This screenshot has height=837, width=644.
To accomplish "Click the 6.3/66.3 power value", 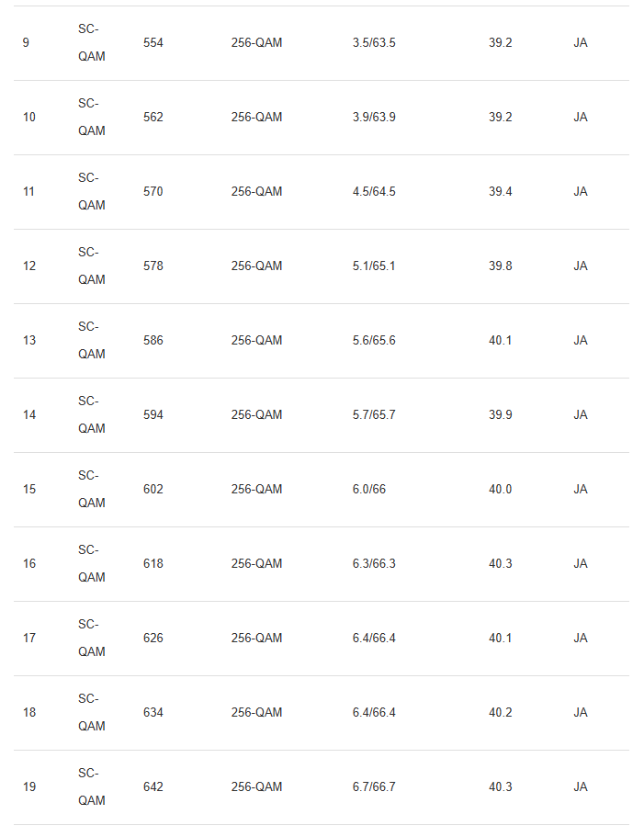I will [x=374, y=564].
